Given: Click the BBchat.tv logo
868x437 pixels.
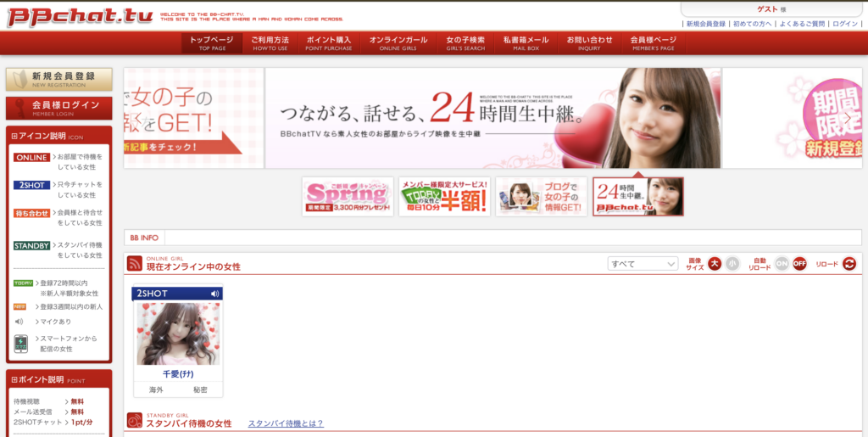Looking at the screenshot, I should pos(81,17).
